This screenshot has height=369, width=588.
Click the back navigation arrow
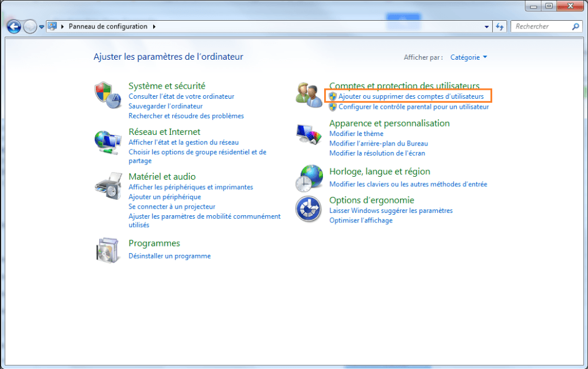[x=13, y=26]
